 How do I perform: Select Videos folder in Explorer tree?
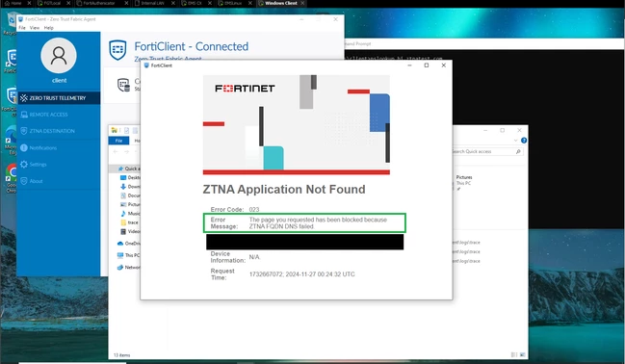[130, 231]
